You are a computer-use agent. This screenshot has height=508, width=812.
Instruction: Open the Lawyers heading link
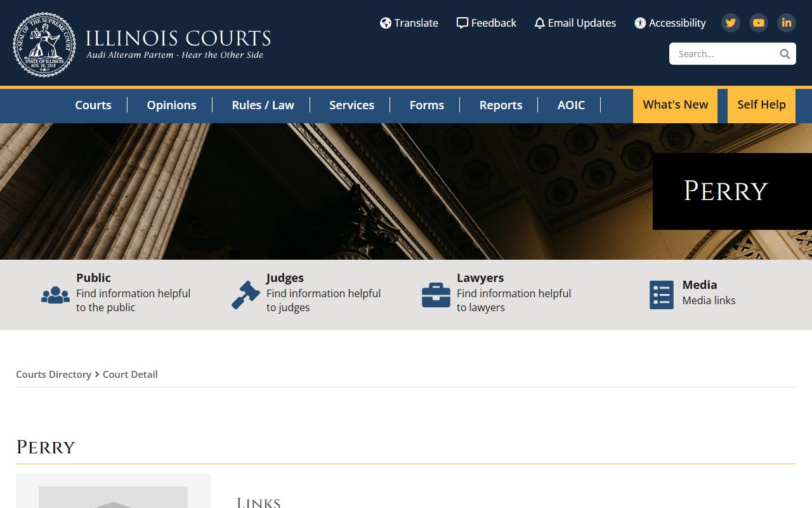pyautogui.click(x=480, y=277)
